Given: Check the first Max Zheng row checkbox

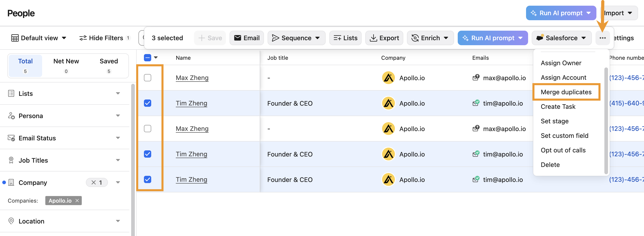Looking at the screenshot, I should click(148, 78).
